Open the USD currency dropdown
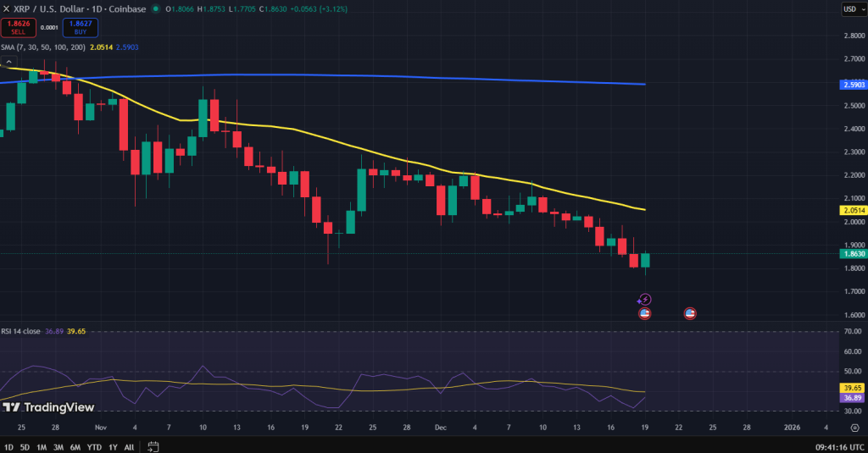 pyautogui.click(x=850, y=9)
